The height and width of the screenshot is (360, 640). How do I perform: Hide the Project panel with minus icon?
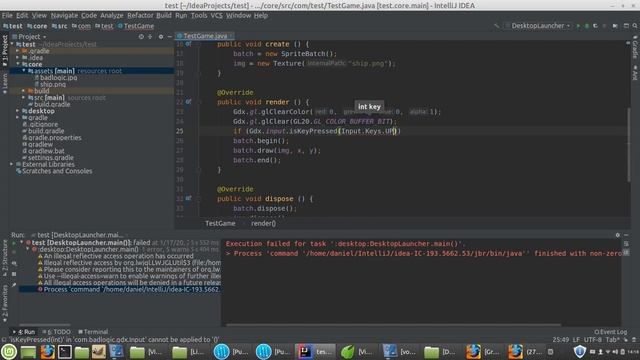[x=170, y=36]
